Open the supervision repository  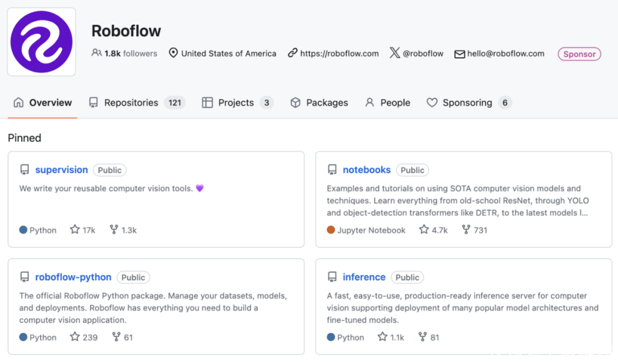61,170
